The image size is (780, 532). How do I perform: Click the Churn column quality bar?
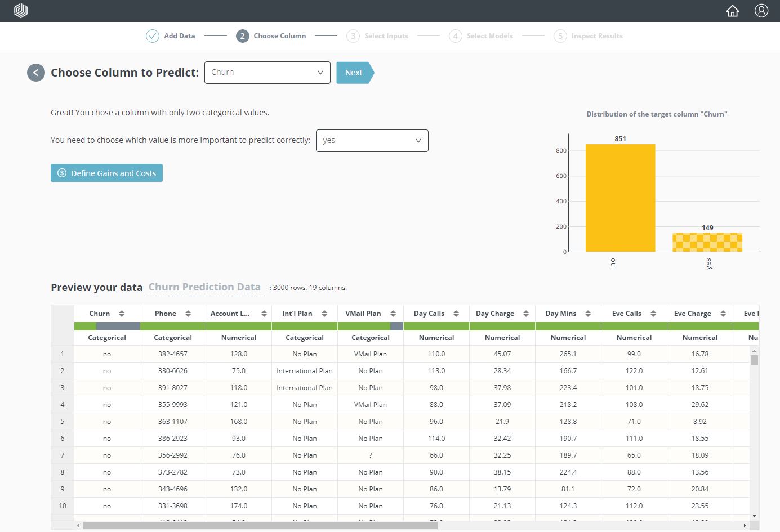tap(107, 326)
